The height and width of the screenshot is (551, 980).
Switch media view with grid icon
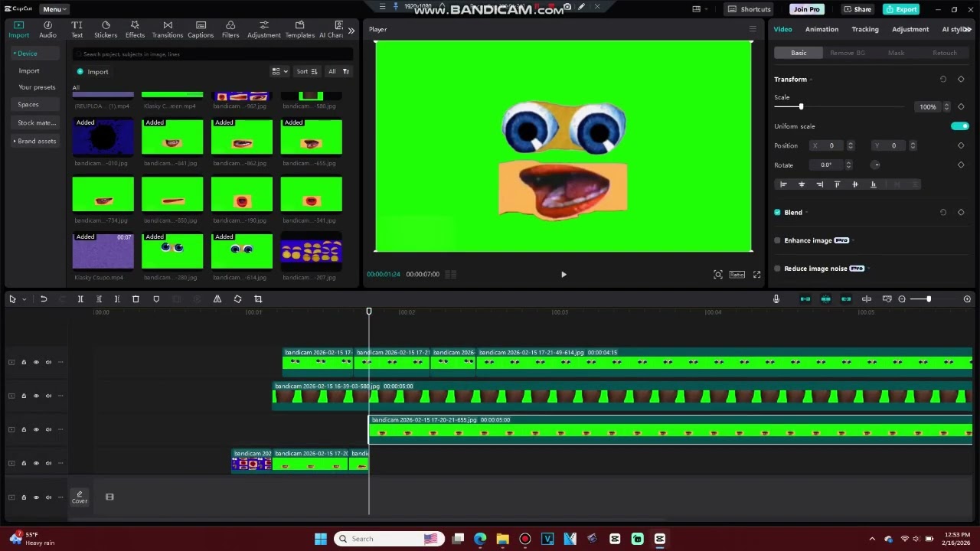(279, 72)
